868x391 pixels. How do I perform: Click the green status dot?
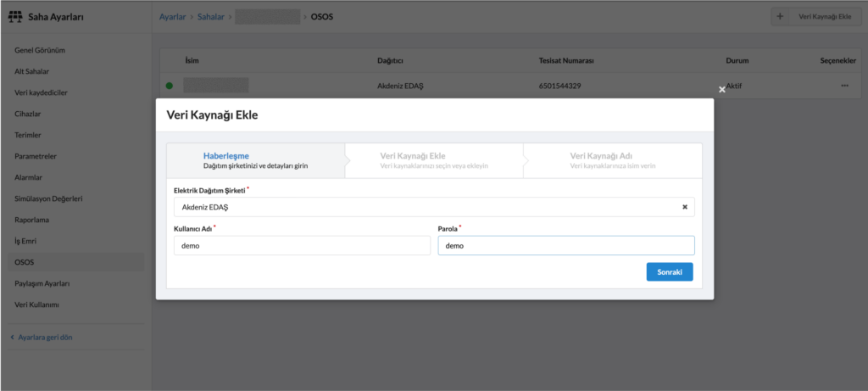pos(170,86)
